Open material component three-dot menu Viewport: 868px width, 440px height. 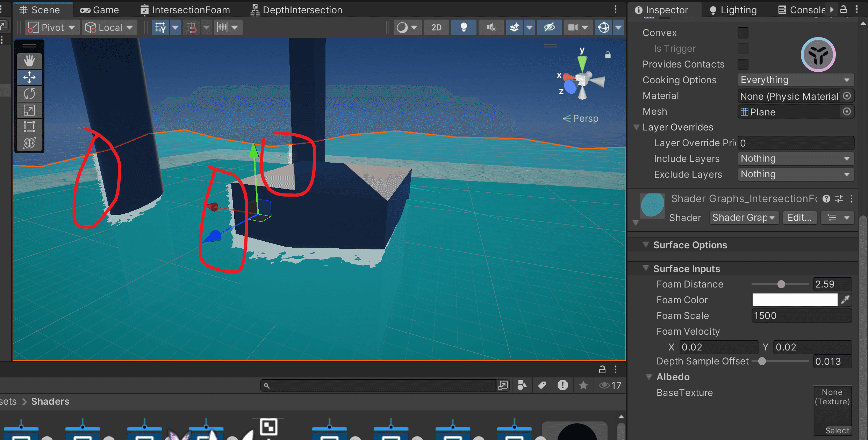click(852, 199)
